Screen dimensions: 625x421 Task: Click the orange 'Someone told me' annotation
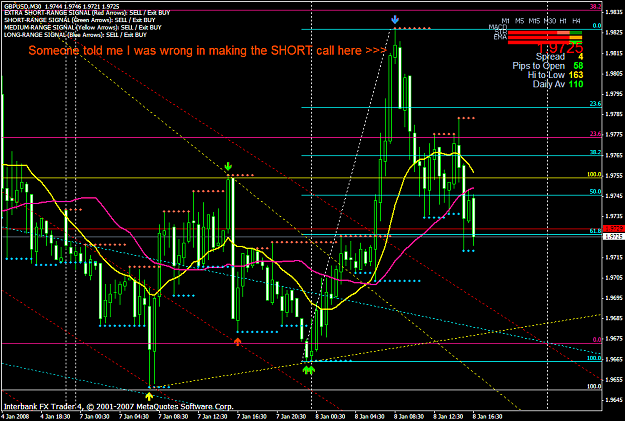pyautogui.click(x=207, y=51)
